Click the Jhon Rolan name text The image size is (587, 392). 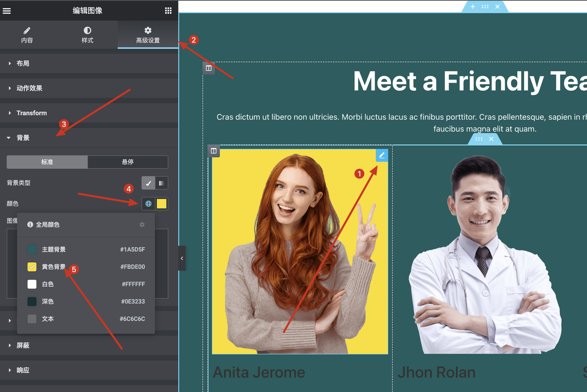tap(437, 372)
